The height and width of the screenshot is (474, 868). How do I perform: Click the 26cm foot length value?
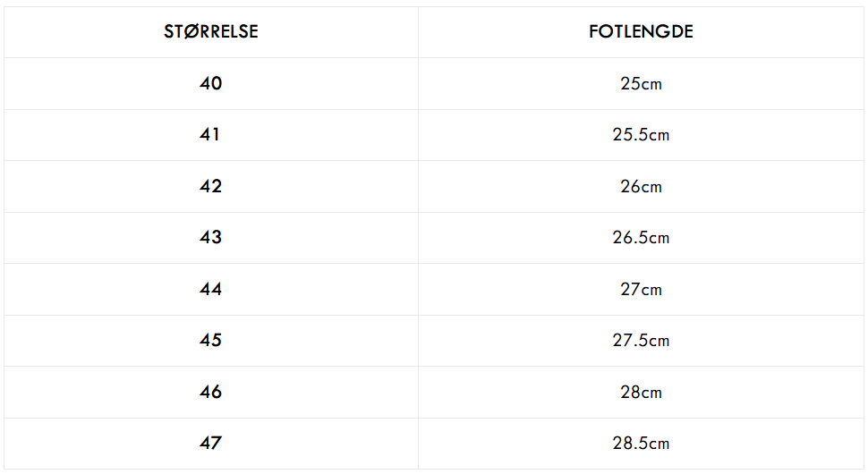pyautogui.click(x=641, y=186)
